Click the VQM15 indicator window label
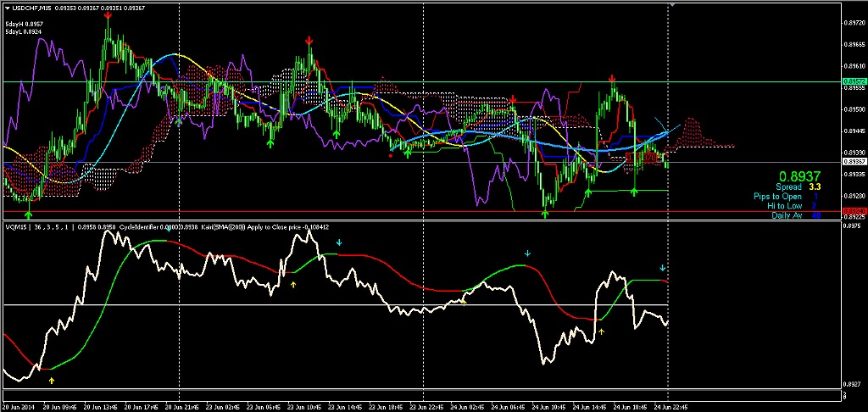This screenshot has height=412, width=868. pos(17,227)
